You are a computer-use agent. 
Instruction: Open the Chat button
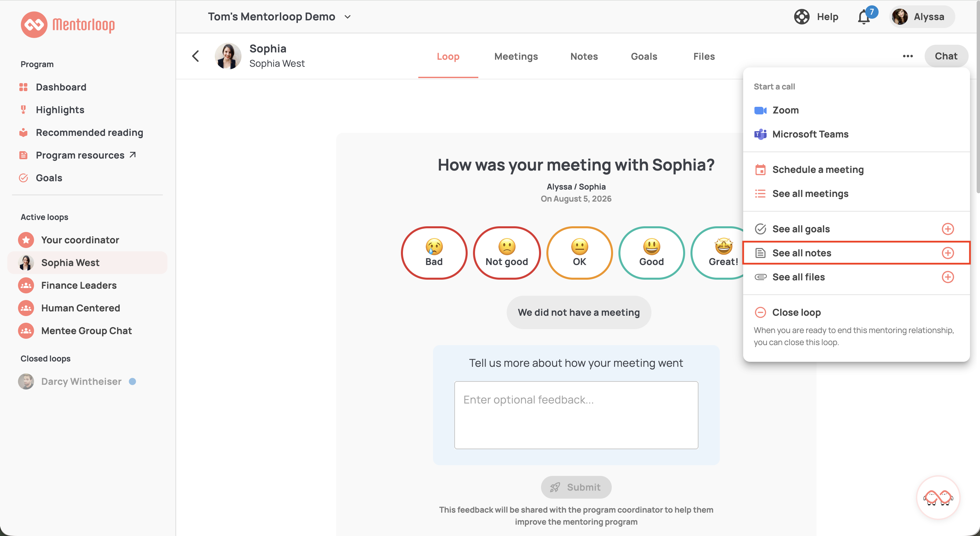click(x=946, y=56)
